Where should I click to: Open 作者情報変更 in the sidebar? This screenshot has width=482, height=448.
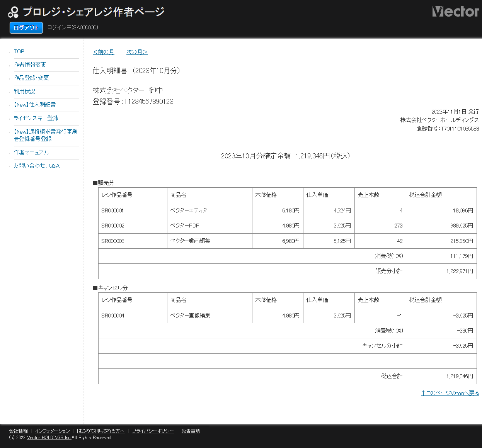pos(30,64)
